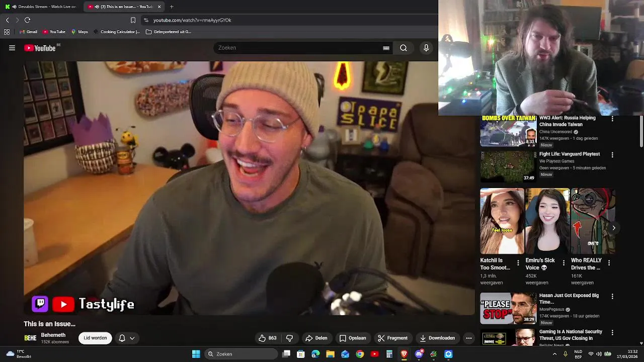Open a new browser tab
Viewport: 644px width, 362px height.
pyautogui.click(x=172, y=7)
